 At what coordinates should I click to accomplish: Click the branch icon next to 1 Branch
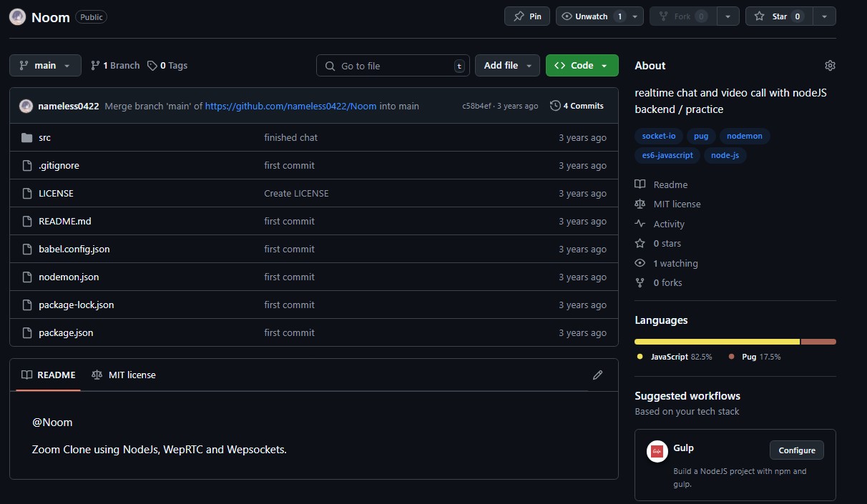tap(95, 66)
